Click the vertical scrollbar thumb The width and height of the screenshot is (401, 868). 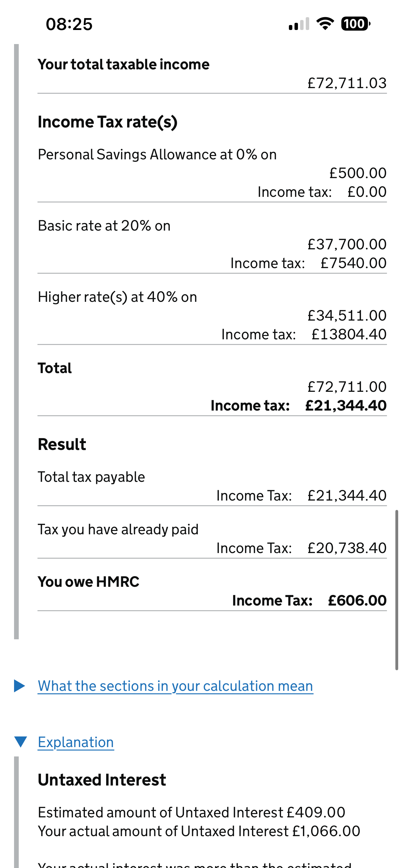[397, 590]
